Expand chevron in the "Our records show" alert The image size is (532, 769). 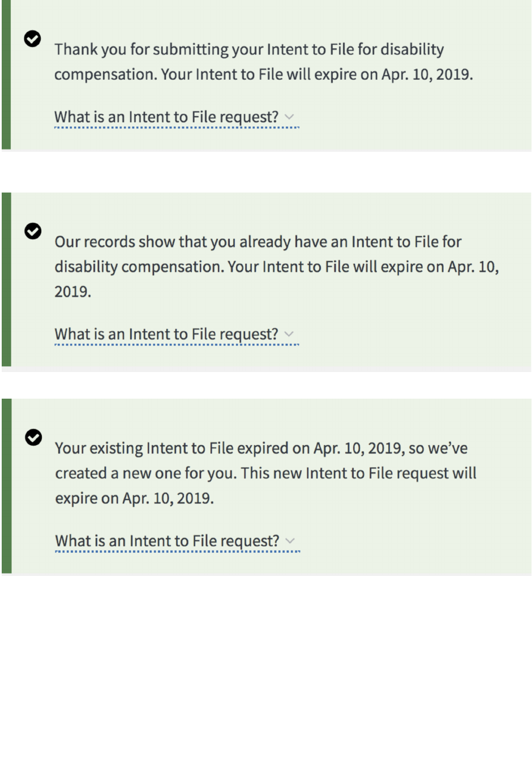289,334
